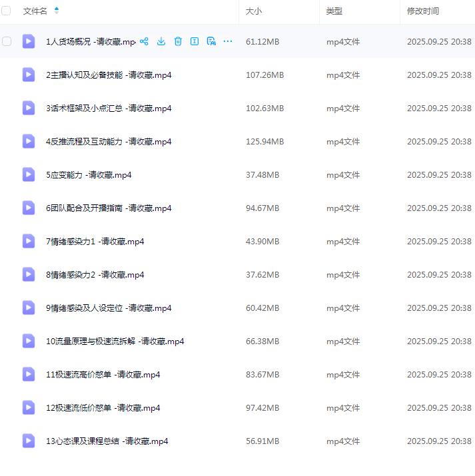475x476 pixels.
Task: Click video icon of 1人货场概况
Action: (x=29, y=41)
